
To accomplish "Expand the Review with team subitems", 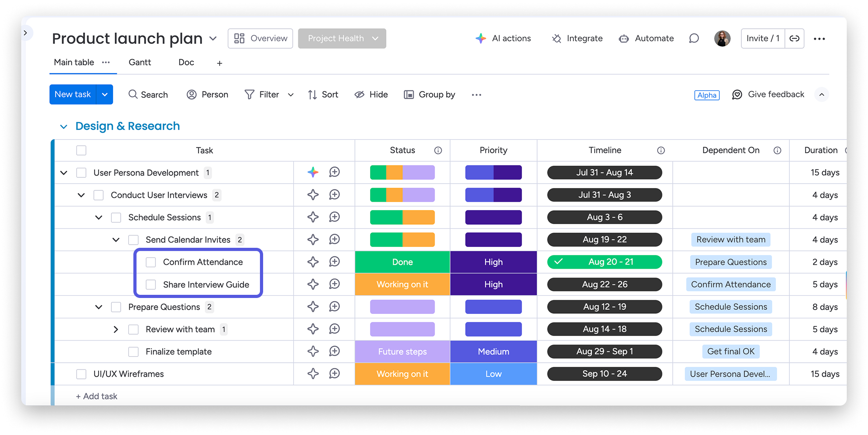I will 116,329.
